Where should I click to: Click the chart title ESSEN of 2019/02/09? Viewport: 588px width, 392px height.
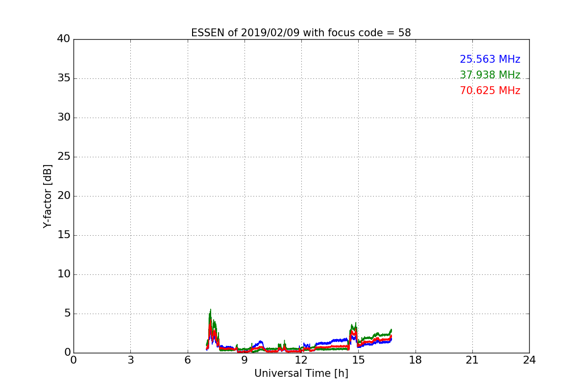click(x=301, y=33)
